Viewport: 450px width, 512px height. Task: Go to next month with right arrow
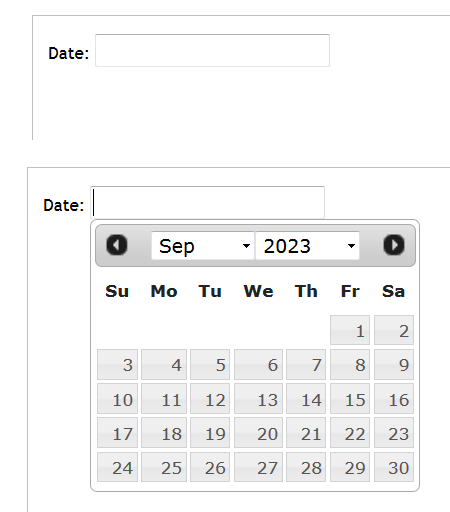coord(394,245)
